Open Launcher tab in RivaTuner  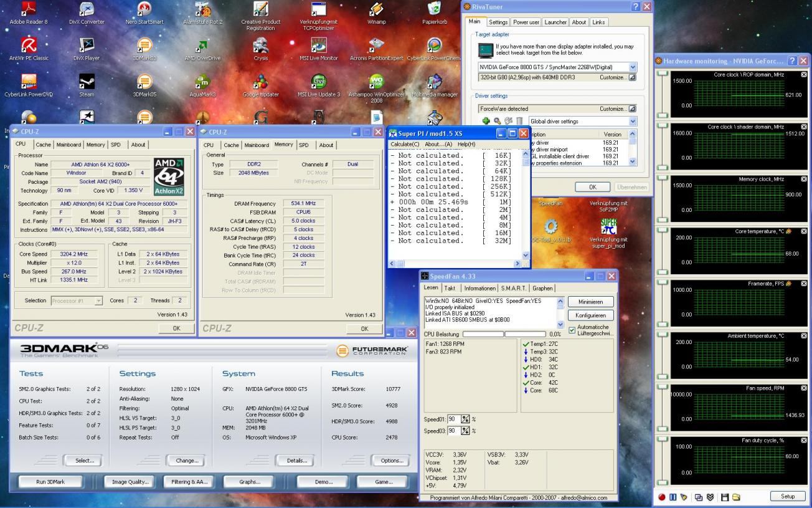click(555, 22)
